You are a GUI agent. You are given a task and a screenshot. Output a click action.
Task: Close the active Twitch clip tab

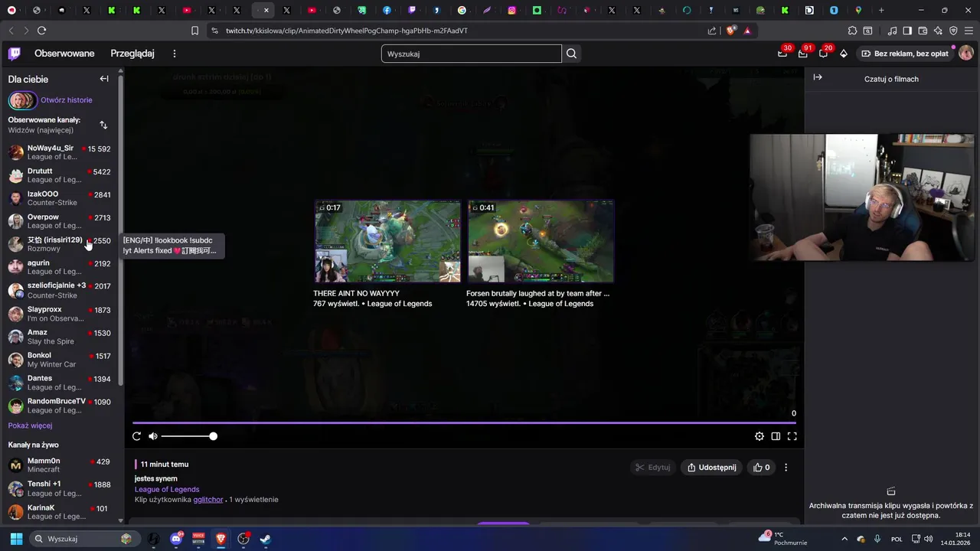266,10
